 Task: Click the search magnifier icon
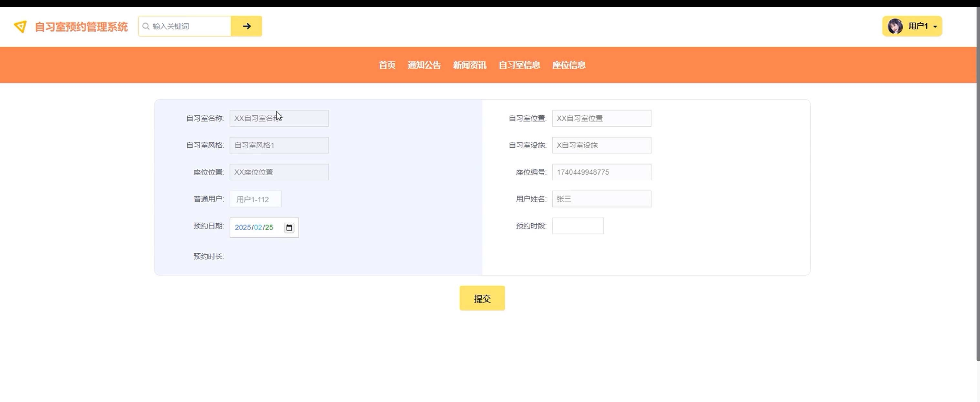(x=146, y=26)
